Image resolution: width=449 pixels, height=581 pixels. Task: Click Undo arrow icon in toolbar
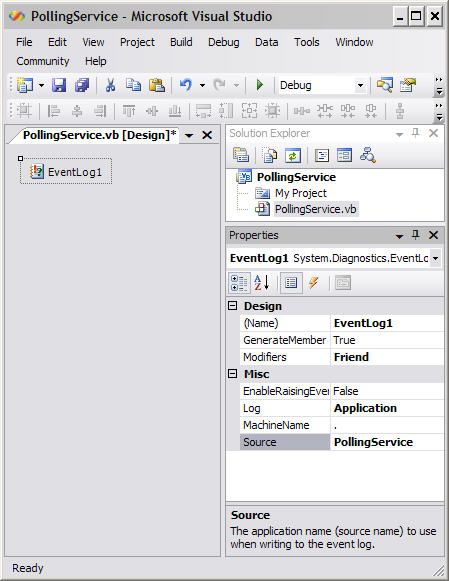click(x=186, y=85)
